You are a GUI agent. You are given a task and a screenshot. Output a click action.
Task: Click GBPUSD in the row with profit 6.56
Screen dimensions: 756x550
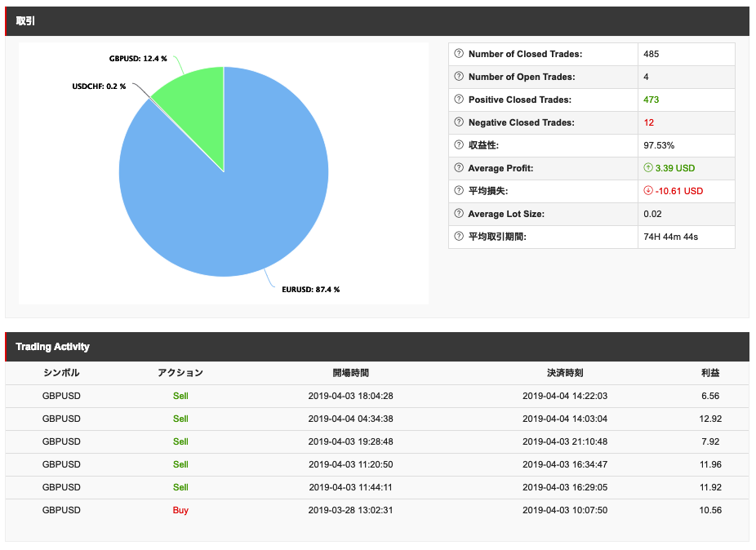pos(61,396)
